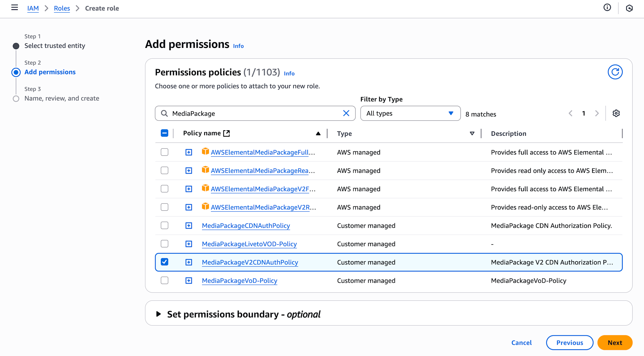The height and width of the screenshot is (356, 644).
Task: Click the orange Next button
Action: (x=614, y=343)
